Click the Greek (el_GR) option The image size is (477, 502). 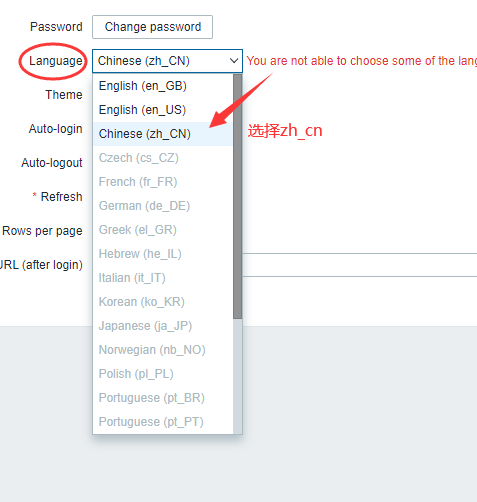(x=163, y=230)
